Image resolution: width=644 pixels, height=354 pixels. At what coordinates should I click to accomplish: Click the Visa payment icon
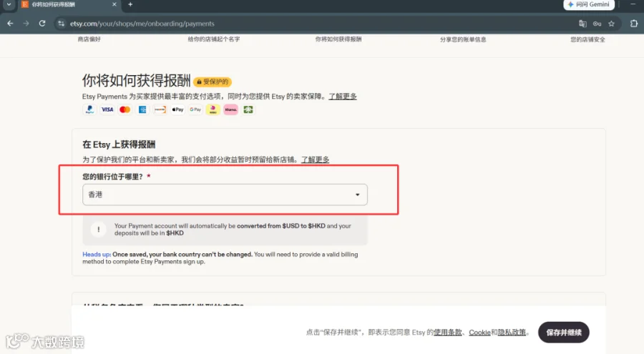pos(107,109)
